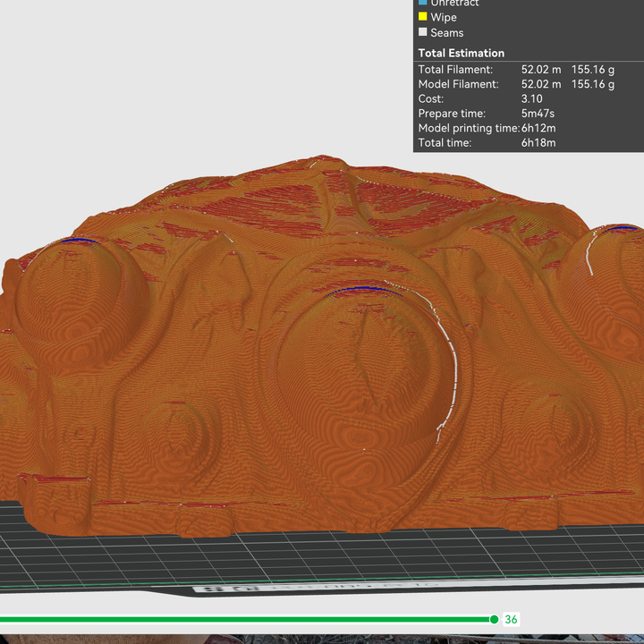The image size is (644, 644).
Task: Click the middle of the green slider track
Action: click(246, 619)
